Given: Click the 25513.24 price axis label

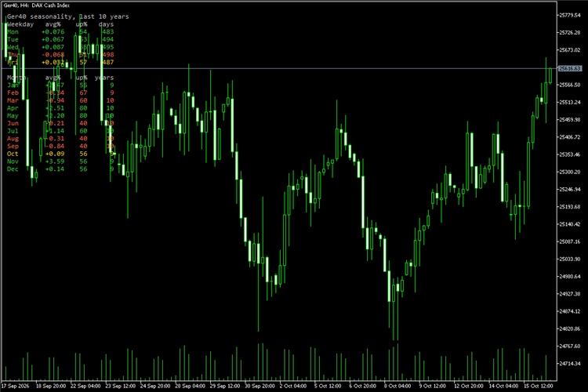Looking at the screenshot, I should coord(570,103).
